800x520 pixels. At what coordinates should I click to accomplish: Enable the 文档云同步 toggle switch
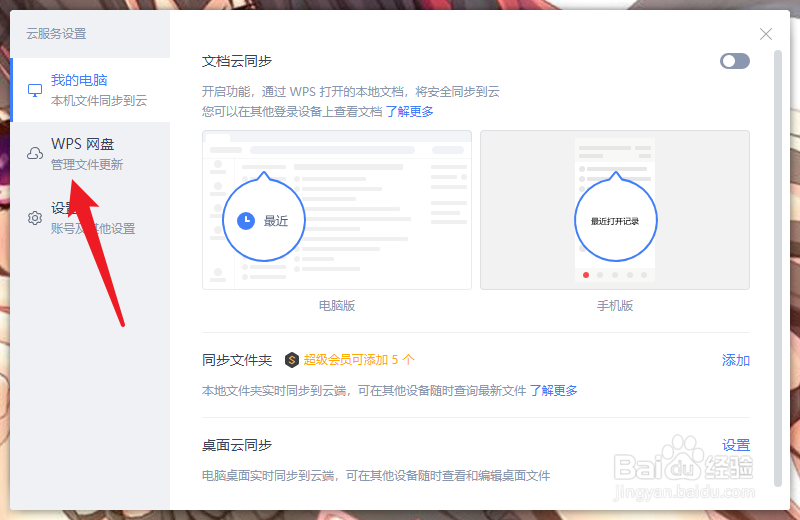click(735, 61)
